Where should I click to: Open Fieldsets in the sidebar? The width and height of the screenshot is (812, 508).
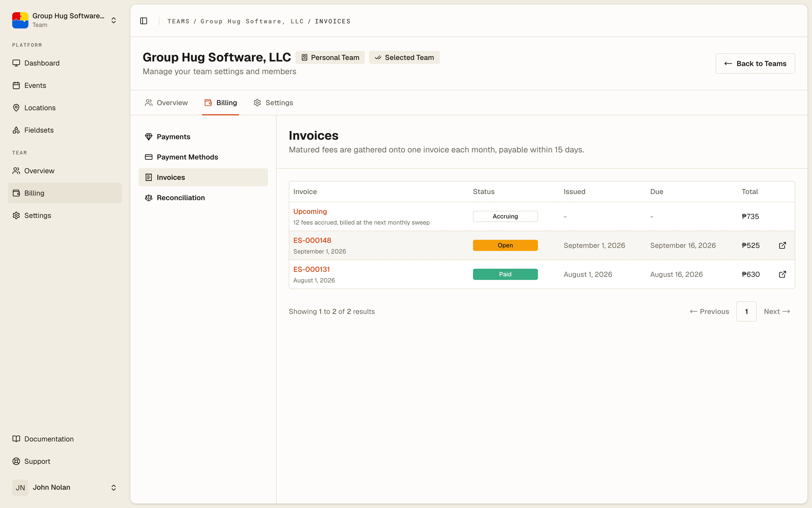tap(65, 130)
